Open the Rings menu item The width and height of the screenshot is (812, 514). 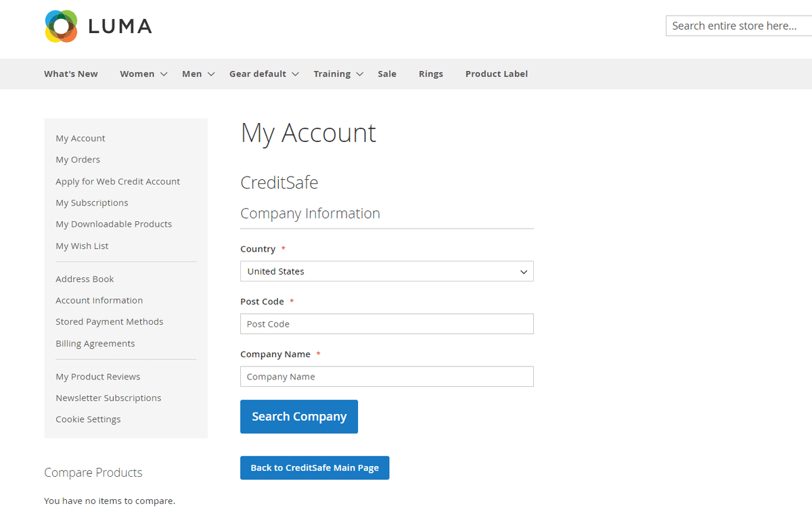coord(430,74)
